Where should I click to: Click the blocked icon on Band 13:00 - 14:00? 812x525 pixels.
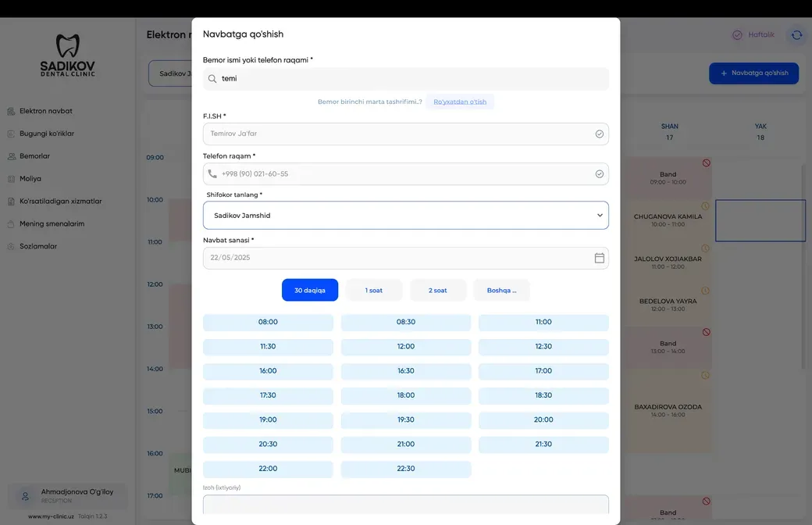pyautogui.click(x=706, y=332)
